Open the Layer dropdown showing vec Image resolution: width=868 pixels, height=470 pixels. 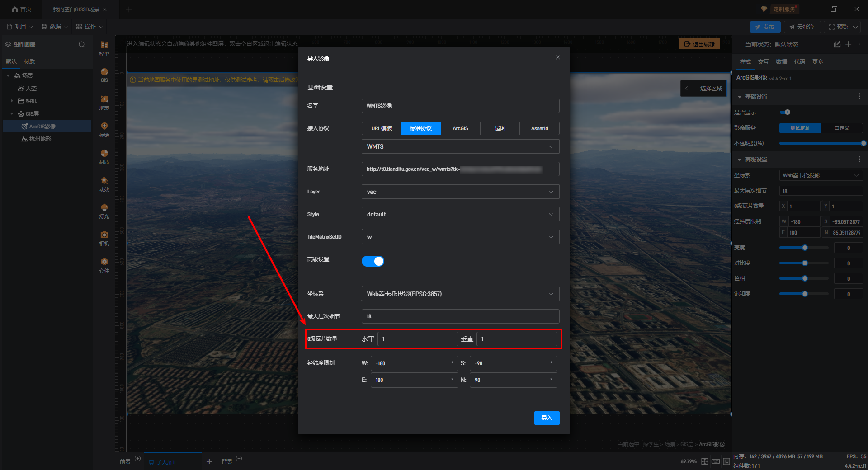click(x=460, y=192)
